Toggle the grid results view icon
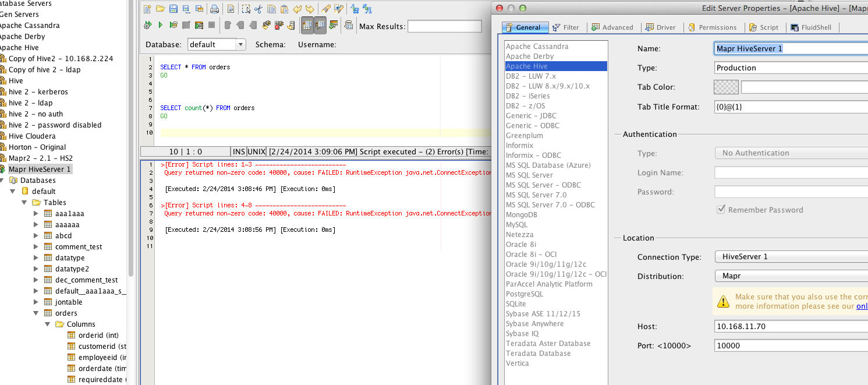Screen dimensions: 868x385 pyautogui.click(x=307, y=25)
